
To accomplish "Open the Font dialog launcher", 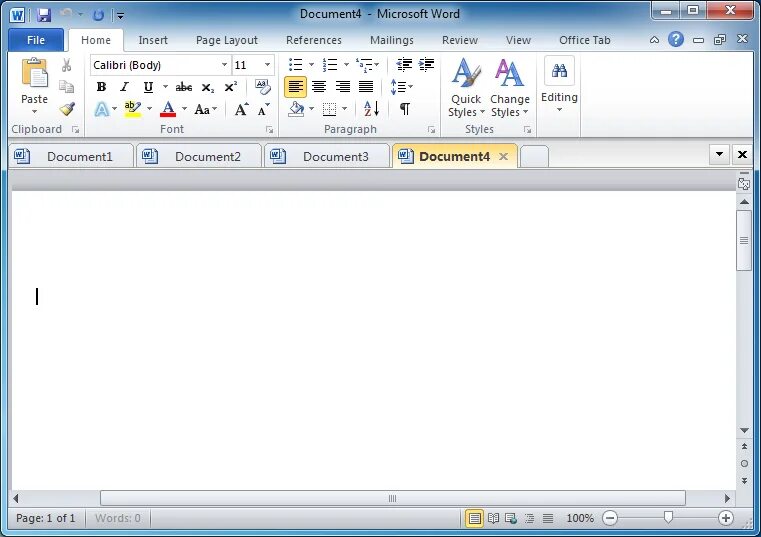I will tap(269, 130).
